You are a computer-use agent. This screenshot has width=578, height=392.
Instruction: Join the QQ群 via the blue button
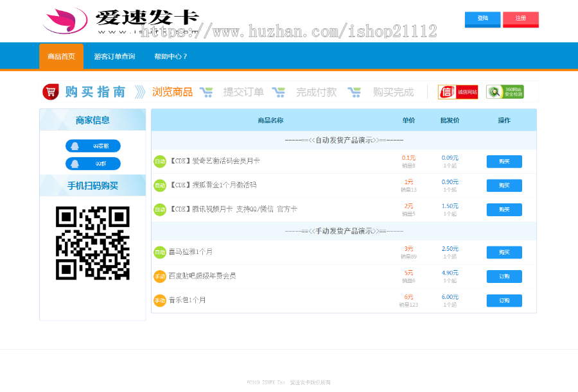[93, 164]
